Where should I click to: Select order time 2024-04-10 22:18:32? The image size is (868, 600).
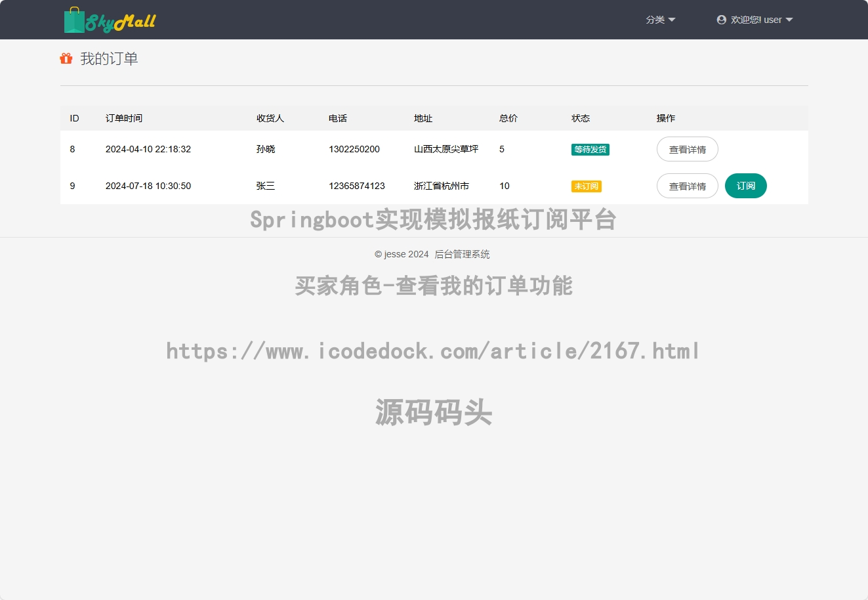coord(148,149)
